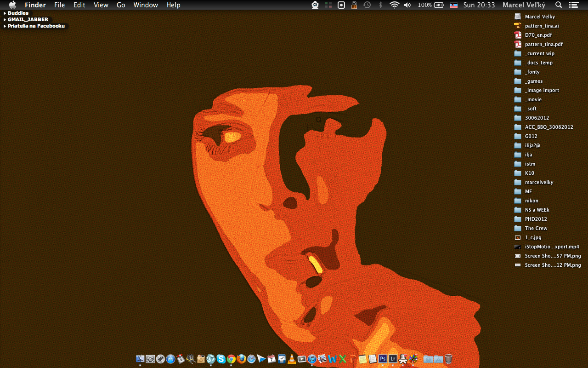Screen dimensions: 588x368
Task: Launch Skype from the Dock
Action: tap(221, 359)
